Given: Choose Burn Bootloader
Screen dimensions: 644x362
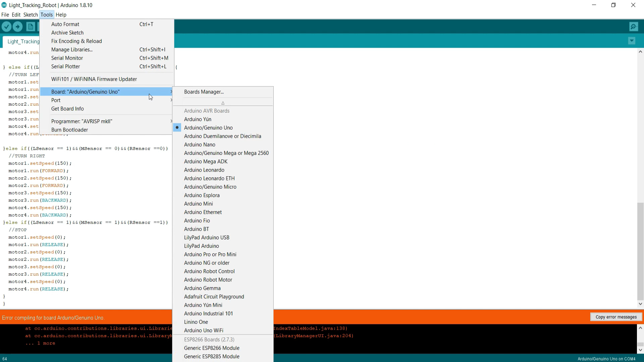Looking at the screenshot, I should coord(107,130).
